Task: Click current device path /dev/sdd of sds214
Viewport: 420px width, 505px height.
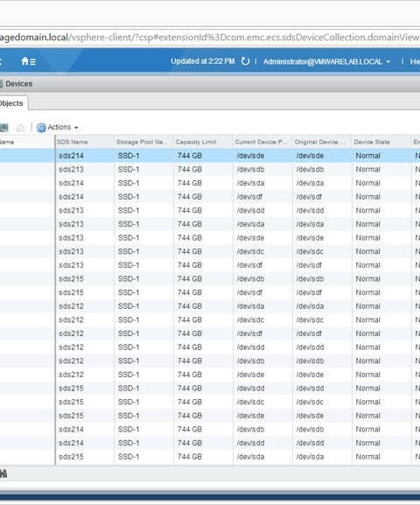Action: tap(250, 443)
